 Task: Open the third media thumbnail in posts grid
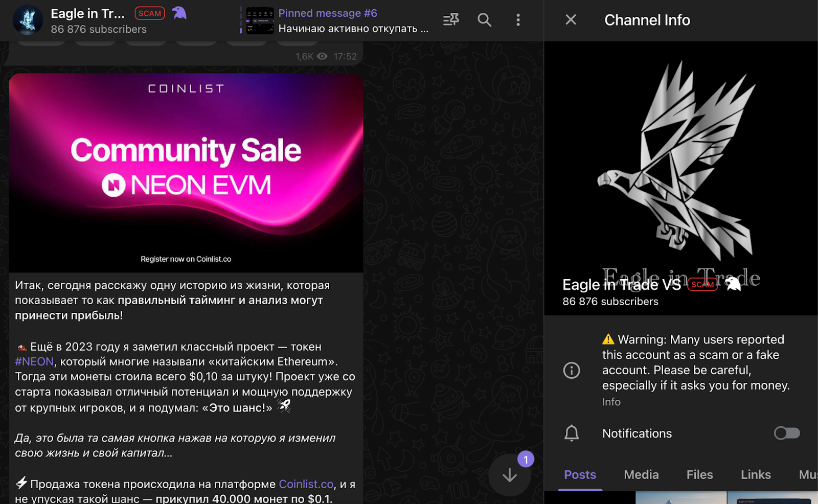[x=772, y=498]
